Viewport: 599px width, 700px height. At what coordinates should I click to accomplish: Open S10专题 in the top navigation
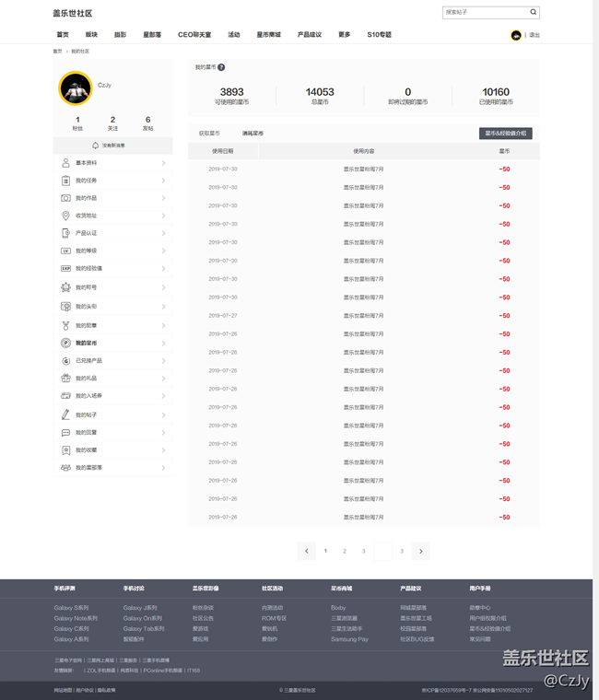pos(379,35)
